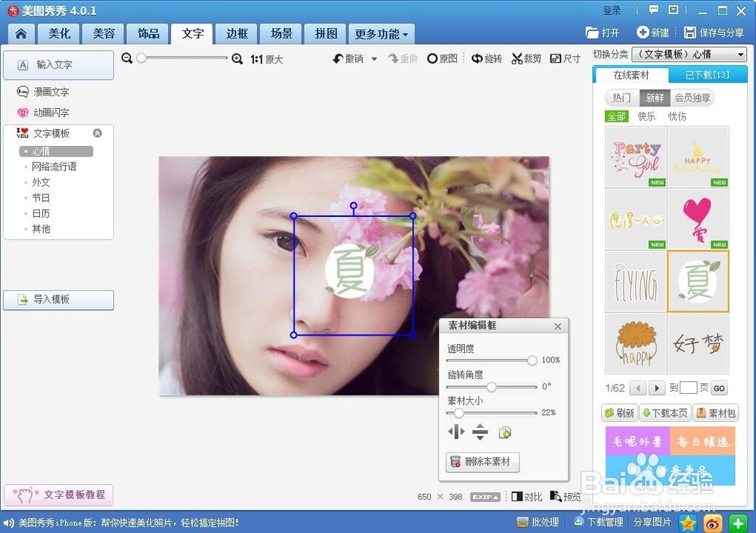Filter materials by 忧伤
The height and width of the screenshot is (533, 756).
[x=677, y=116]
